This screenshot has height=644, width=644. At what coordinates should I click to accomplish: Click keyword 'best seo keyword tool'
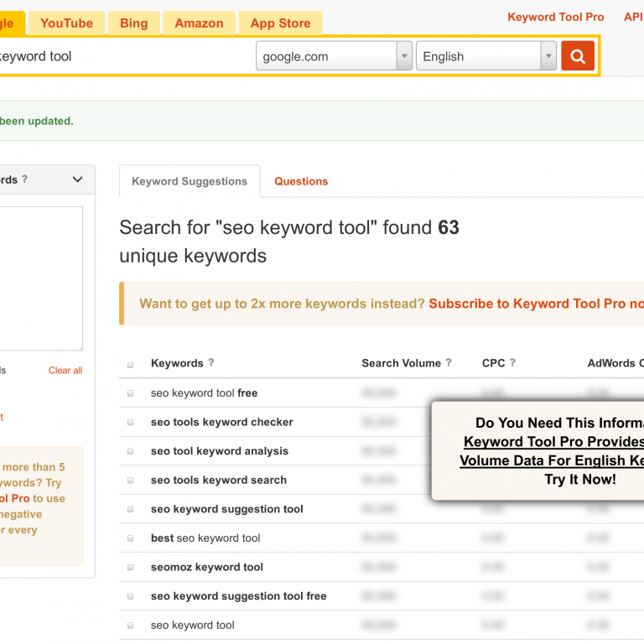tap(205, 538)
